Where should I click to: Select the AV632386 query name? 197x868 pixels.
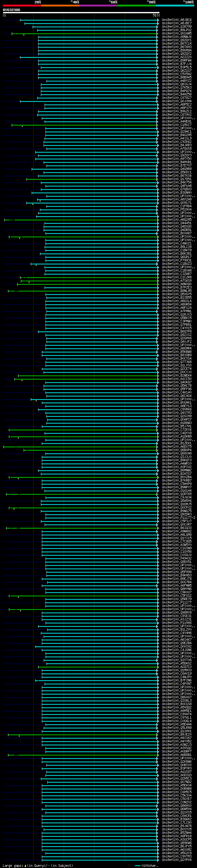11,10
